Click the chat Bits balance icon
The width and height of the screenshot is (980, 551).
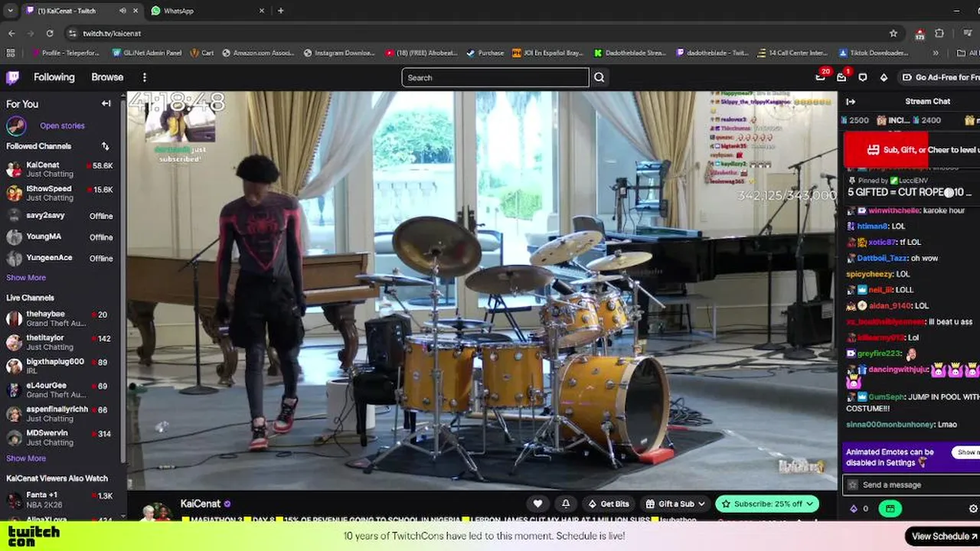(855, 508)
